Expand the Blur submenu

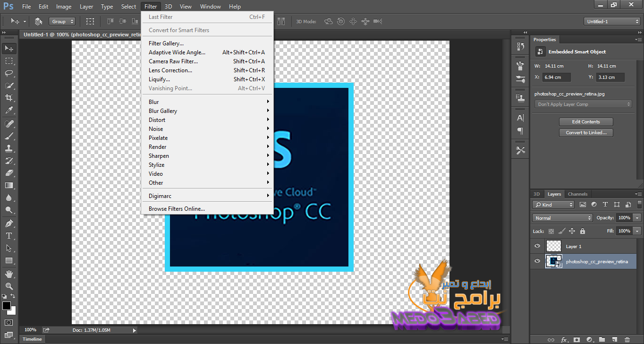(x=208, y=102)
